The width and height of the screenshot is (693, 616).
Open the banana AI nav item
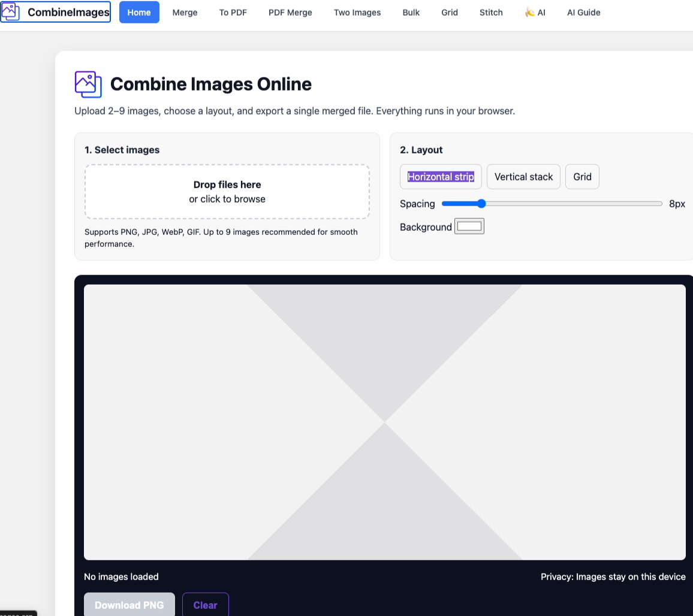[535, 13]
